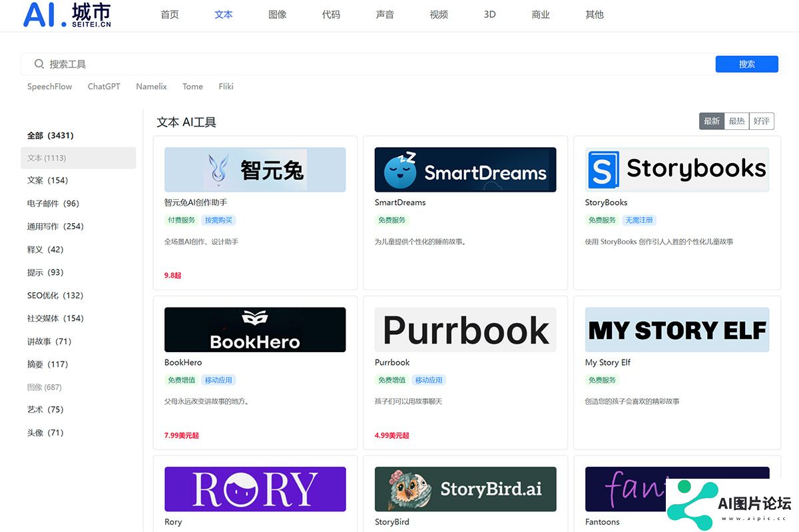Select 电子邮件 (96) subcategory
Viewport: 799px width, 532px height.
(53, 204)
